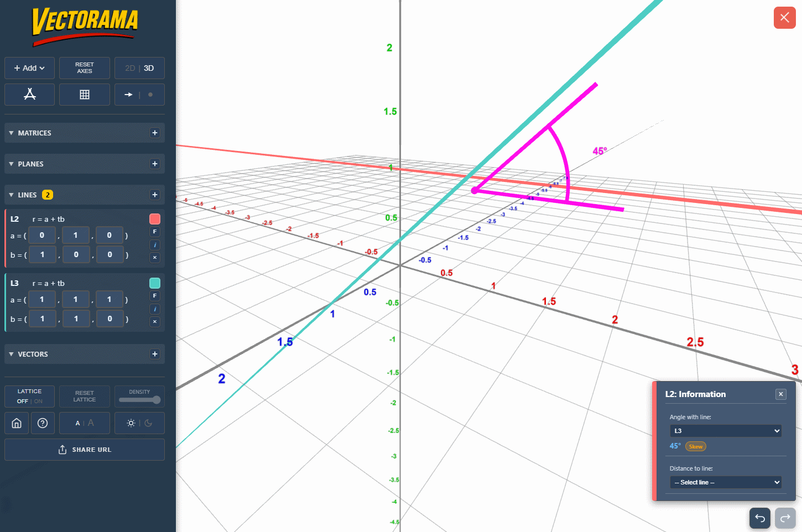802x532 pixels.
Task: Collapse the Lines section
Action: pos(11,195)
